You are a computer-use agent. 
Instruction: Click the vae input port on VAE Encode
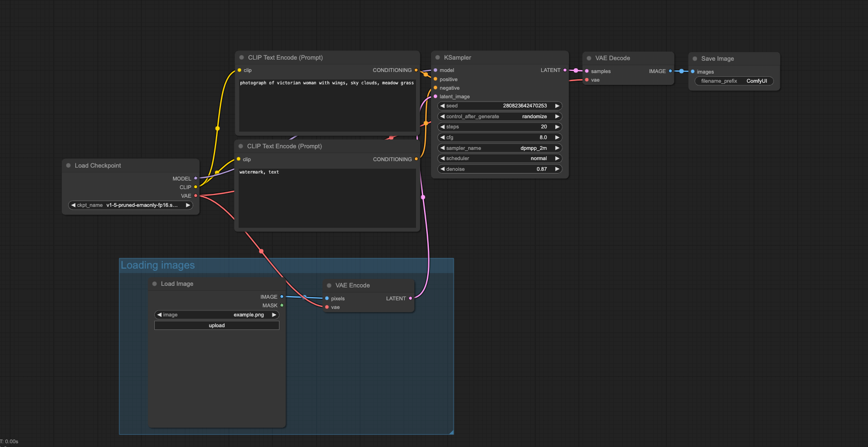pyautogui.click(x=327, y=307)
